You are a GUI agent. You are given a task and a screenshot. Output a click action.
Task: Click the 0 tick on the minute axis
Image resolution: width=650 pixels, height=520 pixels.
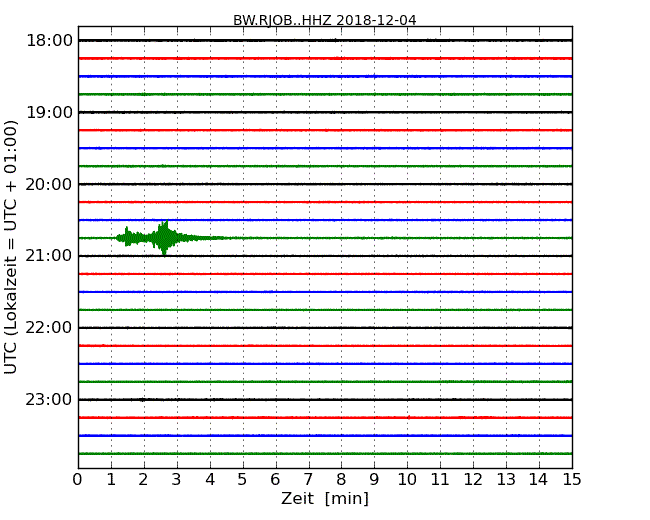coord(78,479)
